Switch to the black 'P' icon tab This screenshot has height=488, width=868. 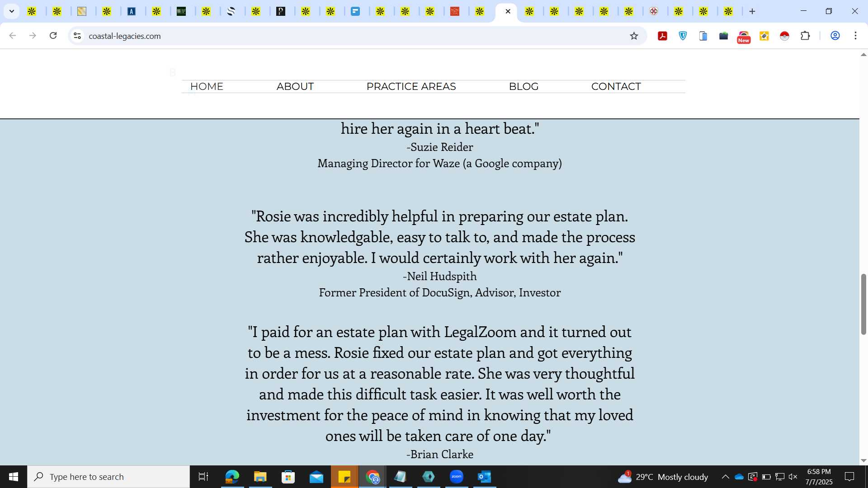tap(281, 12)
